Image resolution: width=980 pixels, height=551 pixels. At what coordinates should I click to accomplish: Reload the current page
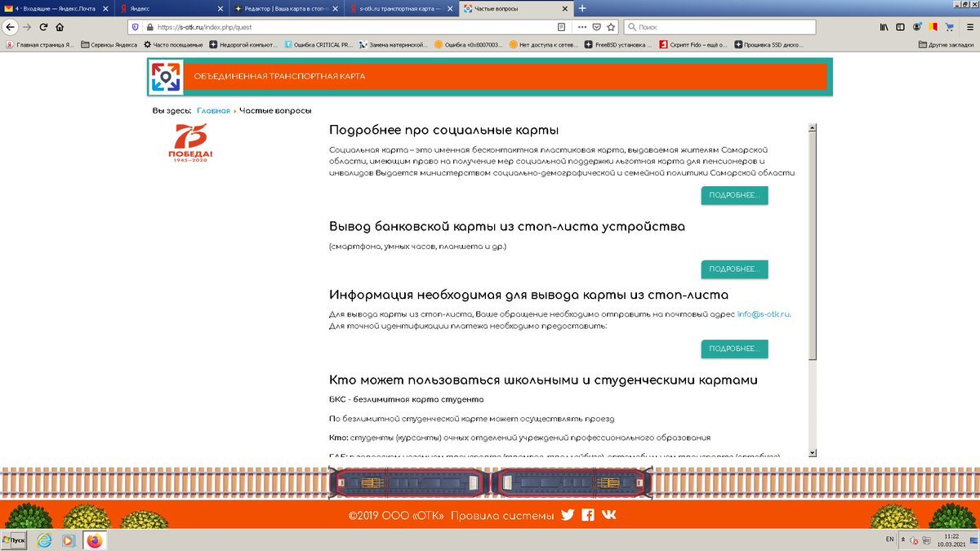44,26
